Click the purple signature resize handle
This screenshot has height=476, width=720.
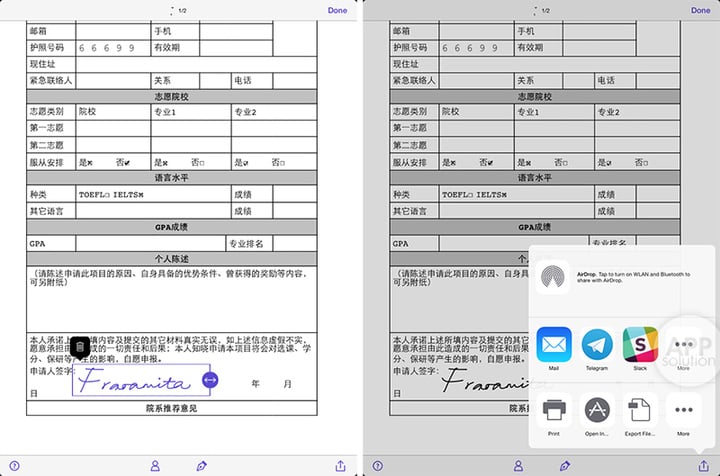(x=209, y=380)
